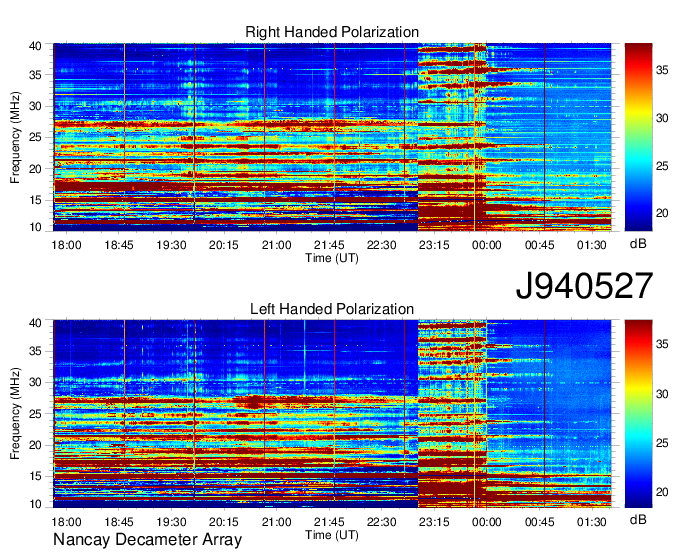This screenshot has height=552, width=680.
Task: Click the Nancay Decameter Array caption
Action: pos(147,540)
